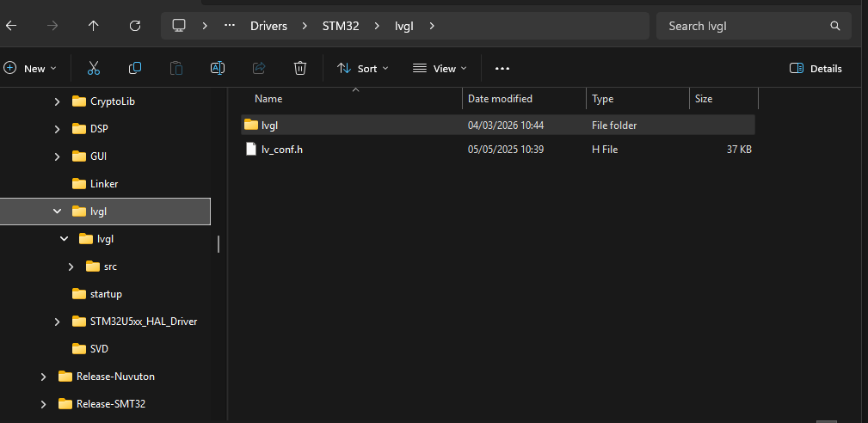
Task: Click the Rename icon in toolbar
Action: pos(218,68)
